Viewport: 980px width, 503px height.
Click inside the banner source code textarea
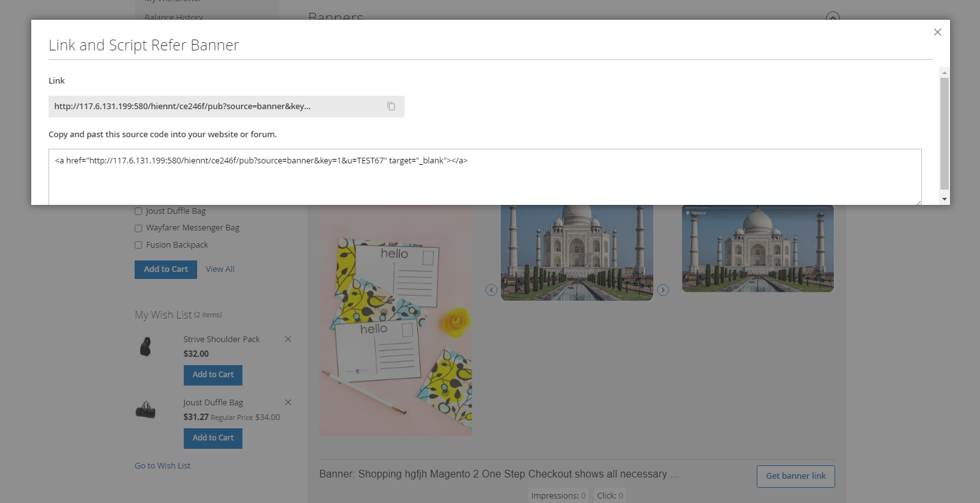click(x=485, y=182)
